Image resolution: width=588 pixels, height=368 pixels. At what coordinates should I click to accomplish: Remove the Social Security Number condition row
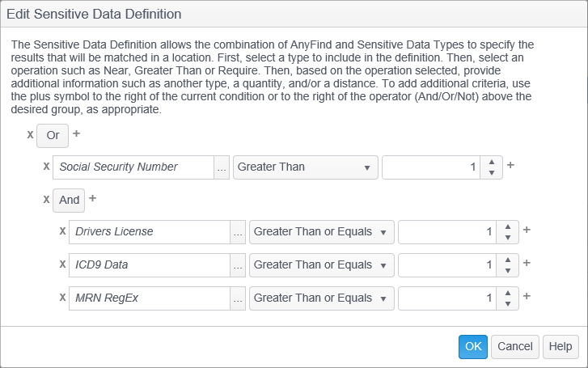pos(46,167)
